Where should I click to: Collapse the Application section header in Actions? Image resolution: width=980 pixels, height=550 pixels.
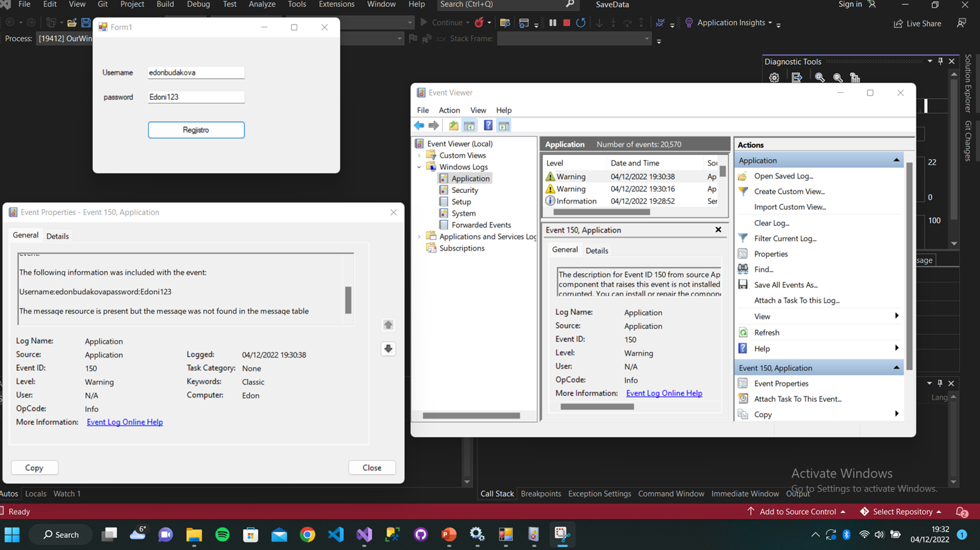[895, 160]
